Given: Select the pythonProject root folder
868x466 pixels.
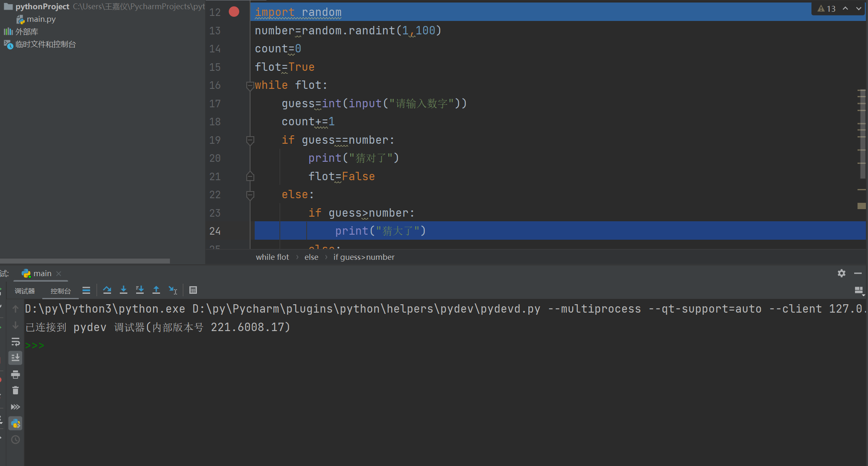Looking at the screenshot, I should [x=42, y=7].
